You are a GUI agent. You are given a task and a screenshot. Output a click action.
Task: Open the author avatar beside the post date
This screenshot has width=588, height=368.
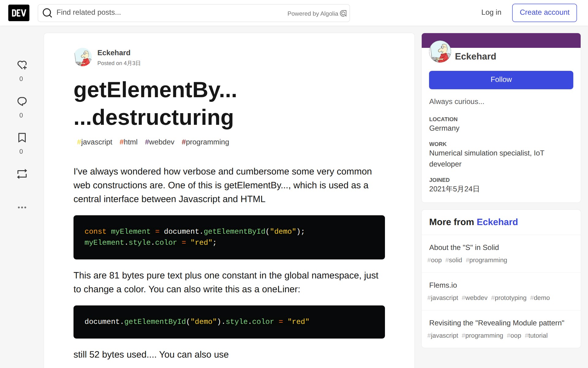(83, 57)
